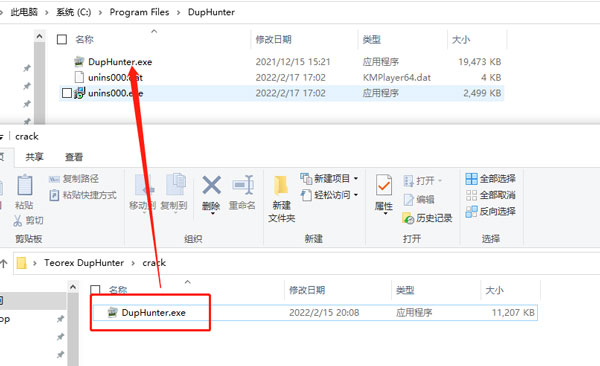Switch to the Share (共享) ribbon tab
This screenshot has height=366, width=600.
[x=34, y=157]
